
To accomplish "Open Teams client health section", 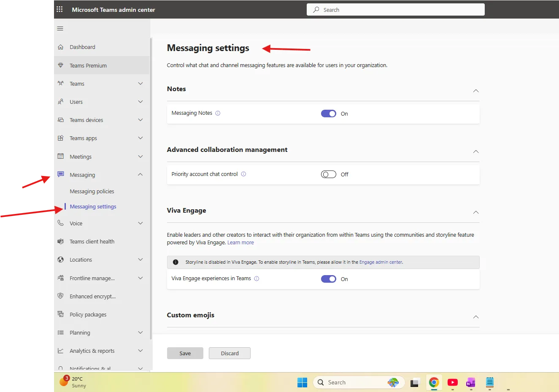I will point(92,241).
